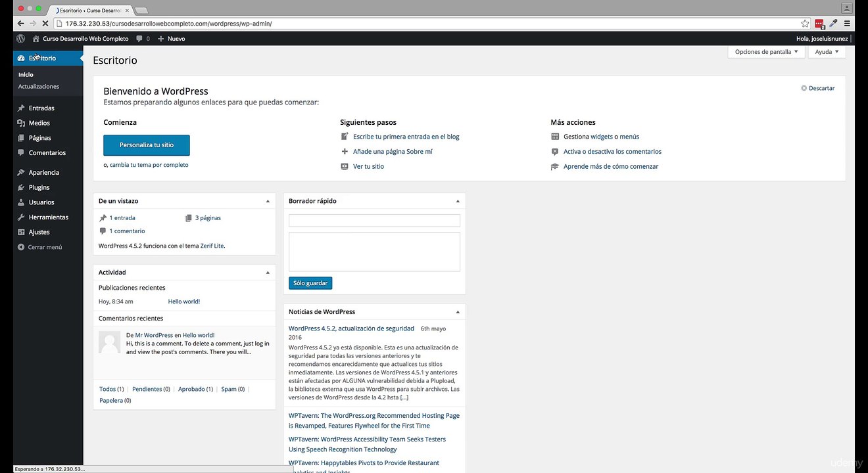Click the comment icon beside Activa o desactiva
Screen dimensions: 868x473
pos(555,152)
